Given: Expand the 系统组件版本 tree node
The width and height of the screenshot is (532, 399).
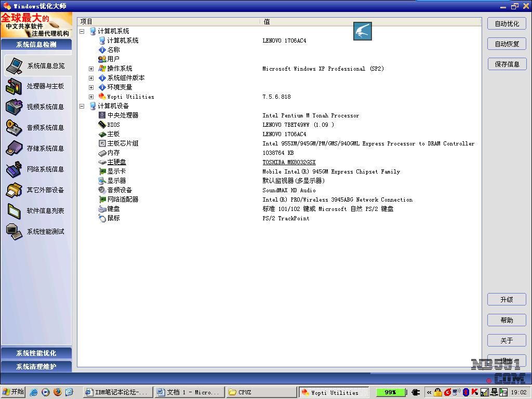Looking at the screenshot, I should coord(91,78).
